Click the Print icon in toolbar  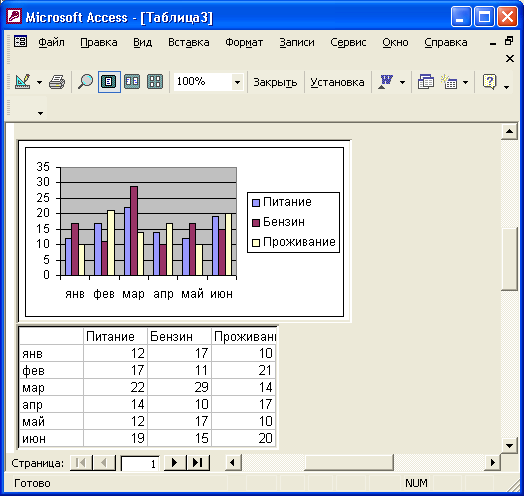tap(57, 82)
